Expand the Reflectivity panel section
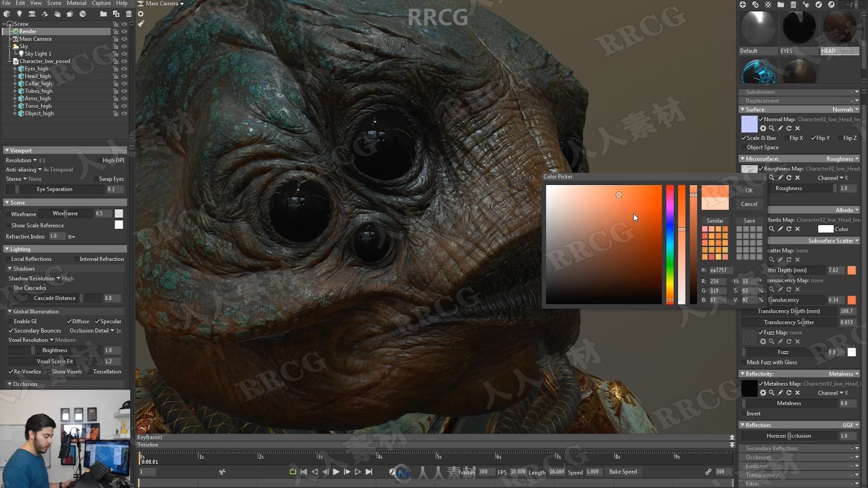This screenshot has width=868, height=488. pos(743,374)
